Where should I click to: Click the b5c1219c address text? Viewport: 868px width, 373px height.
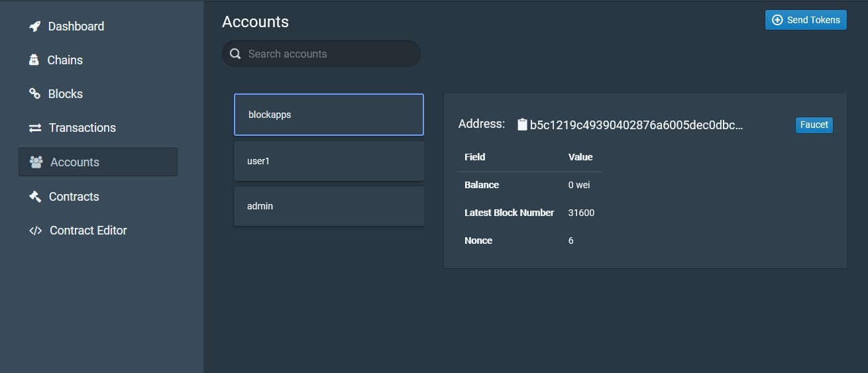tap(636, 125)
